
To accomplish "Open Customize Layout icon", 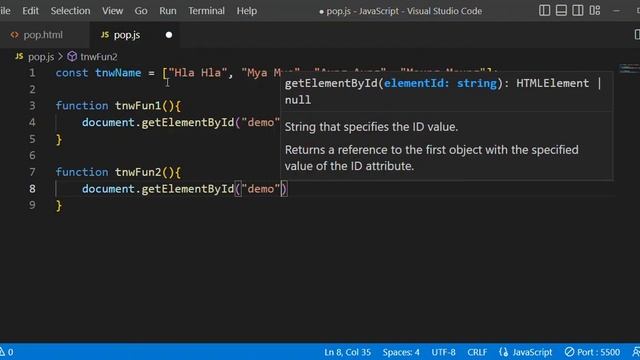I will point(595,11).
